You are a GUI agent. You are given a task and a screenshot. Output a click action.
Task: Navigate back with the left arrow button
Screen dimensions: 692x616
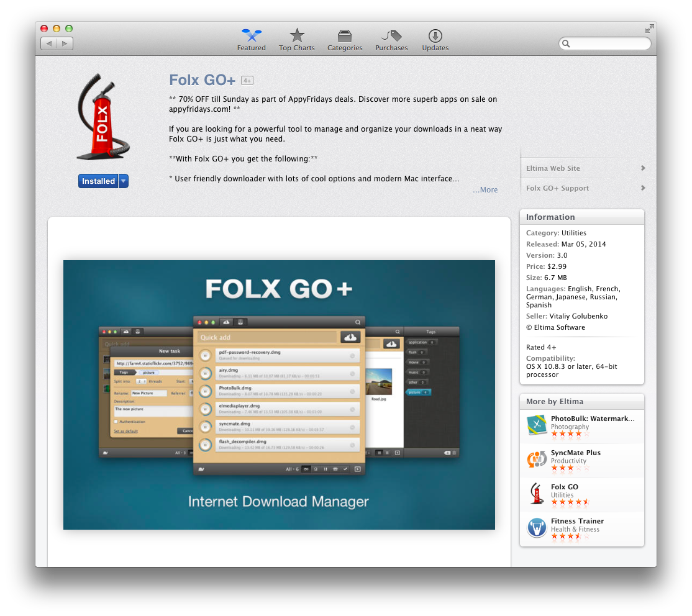[x=49, y=43]
